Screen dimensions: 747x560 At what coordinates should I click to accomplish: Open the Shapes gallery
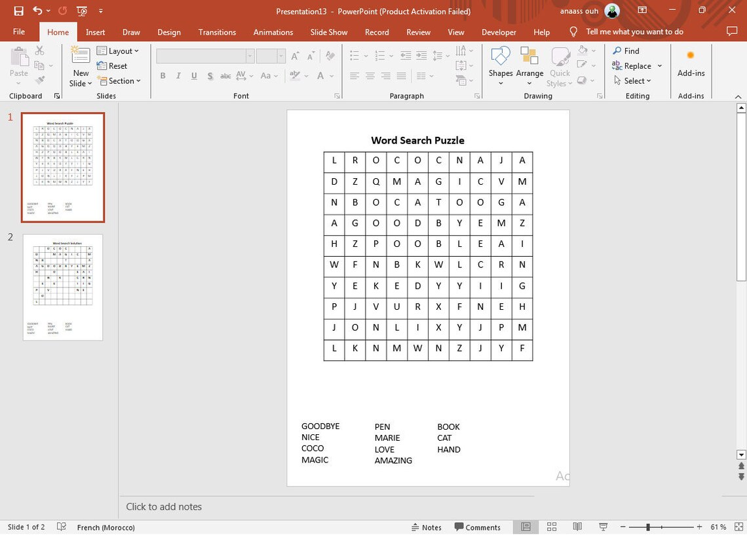[501, 62]
